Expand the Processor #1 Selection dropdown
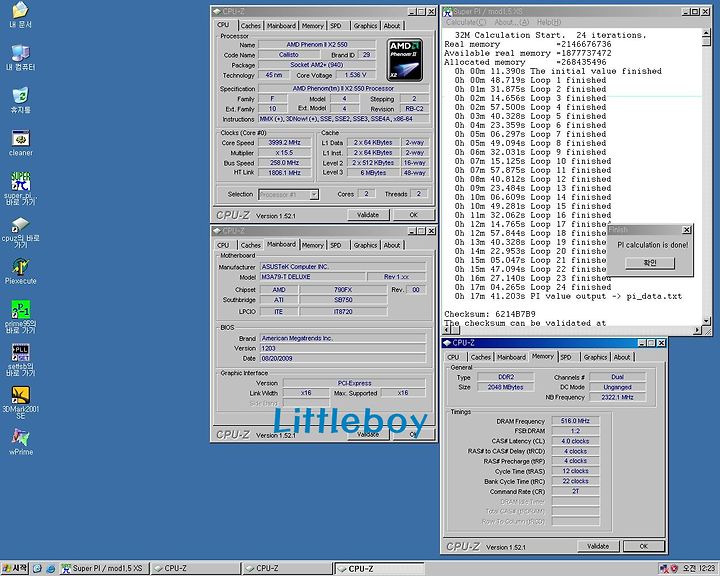Image resolution: width=720 pixels, height=576 pixels. (314, 195)
